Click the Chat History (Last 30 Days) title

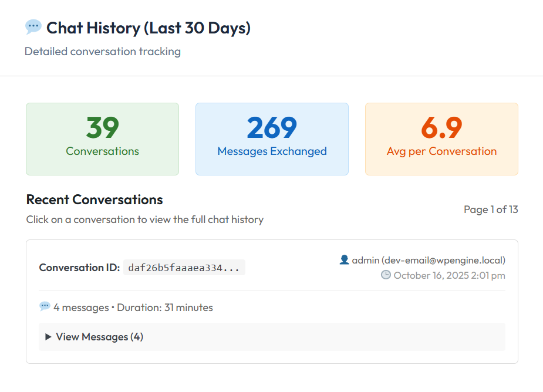149,28
